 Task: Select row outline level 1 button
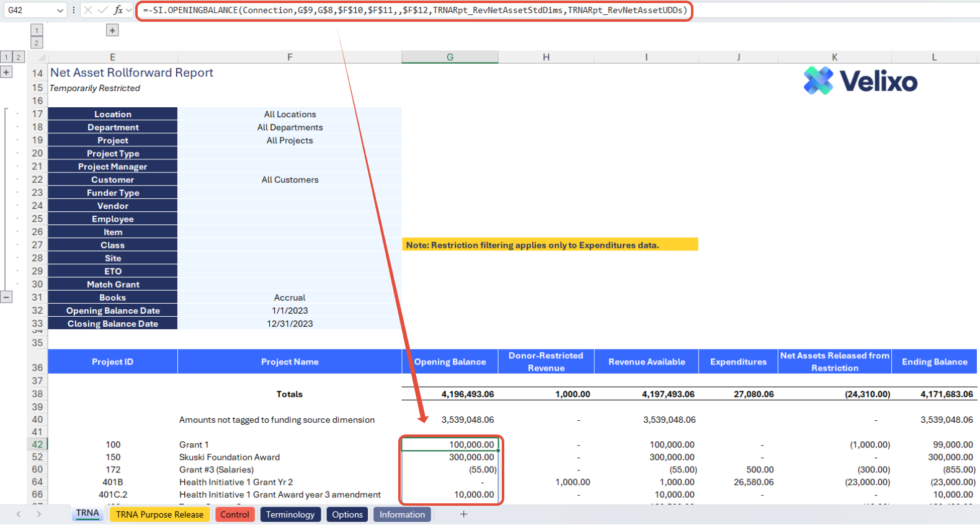coord(6,57)
